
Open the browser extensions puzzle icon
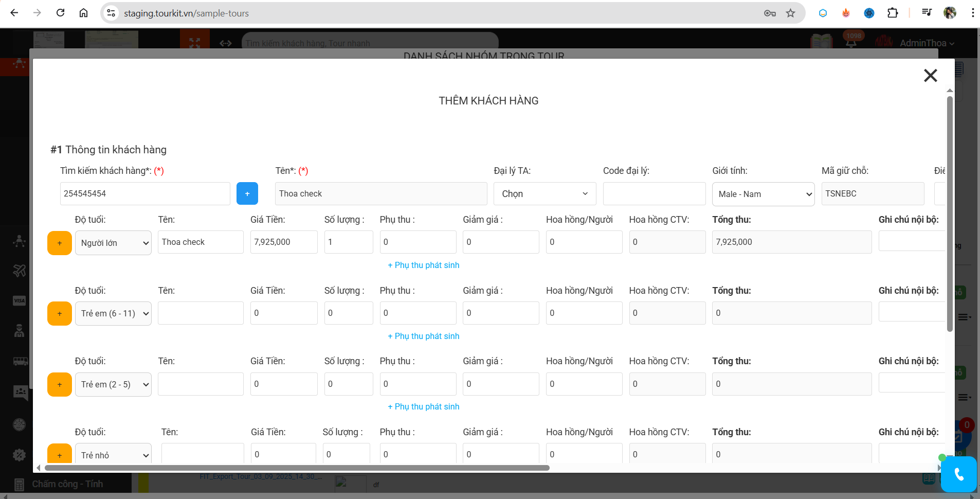click(x=893, y=13)
